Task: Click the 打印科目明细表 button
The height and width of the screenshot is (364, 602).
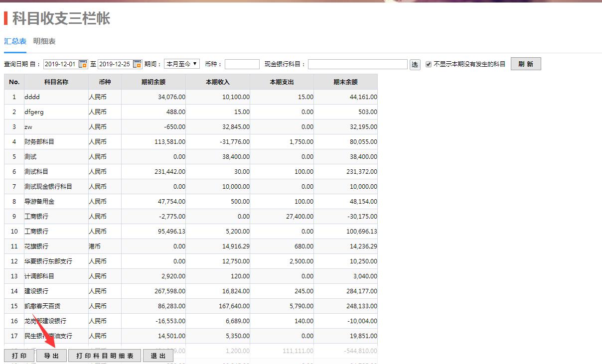Action: [x=105, y=356]
